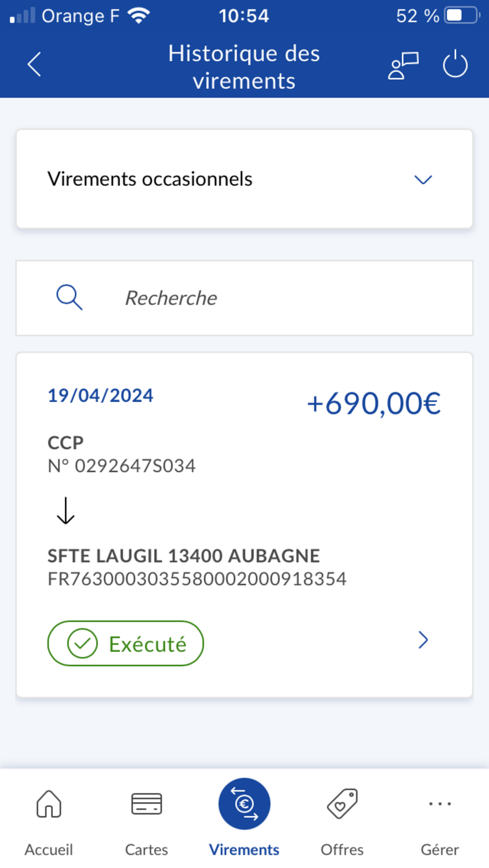Tap the Gérer three-dots icon
Viewport: 489px width, 868px height.
(440, 804)
